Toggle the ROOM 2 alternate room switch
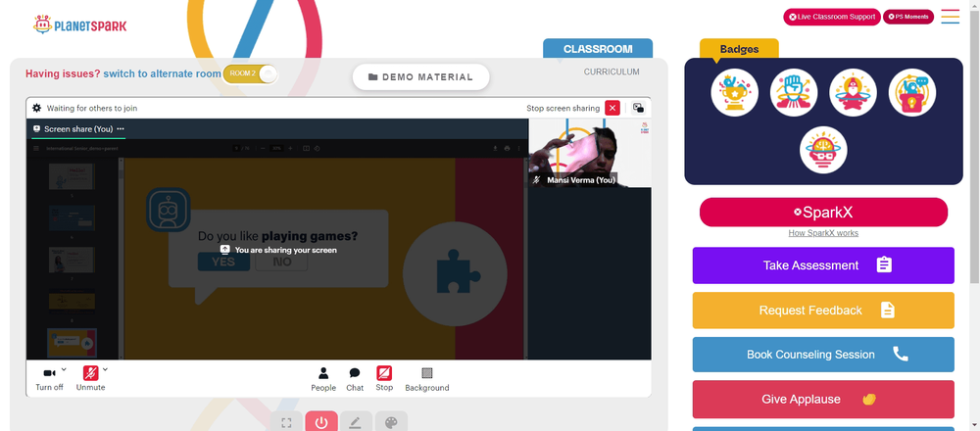 [x=250, y=73]
